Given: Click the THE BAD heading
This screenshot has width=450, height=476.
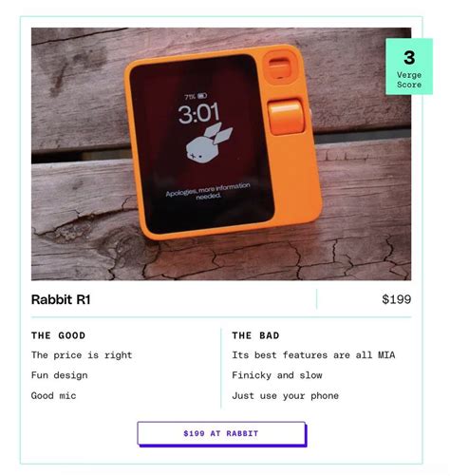Looking at the screenshot, I should pos(255,335).
